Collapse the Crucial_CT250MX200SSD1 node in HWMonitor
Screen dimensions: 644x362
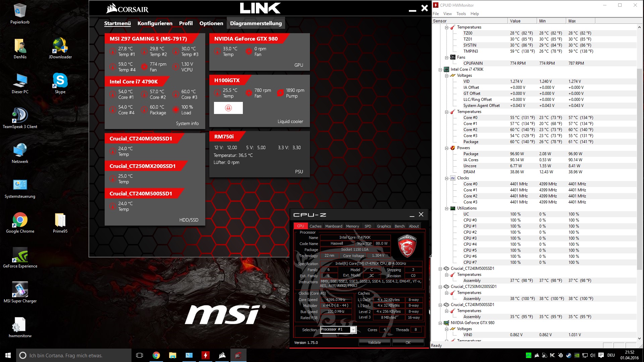pos(440,287)
